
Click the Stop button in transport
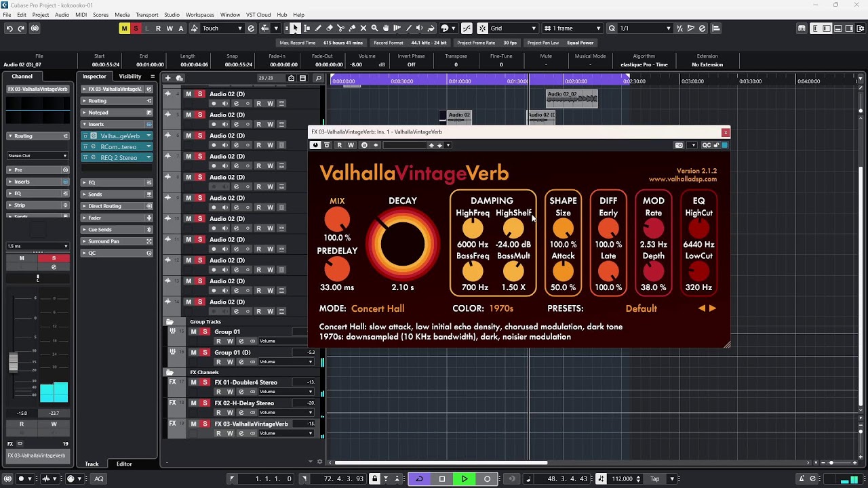(x=442, y=479)
